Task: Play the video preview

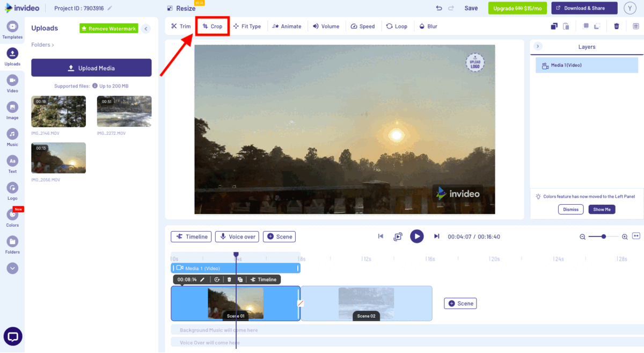Action: [417, 236]
